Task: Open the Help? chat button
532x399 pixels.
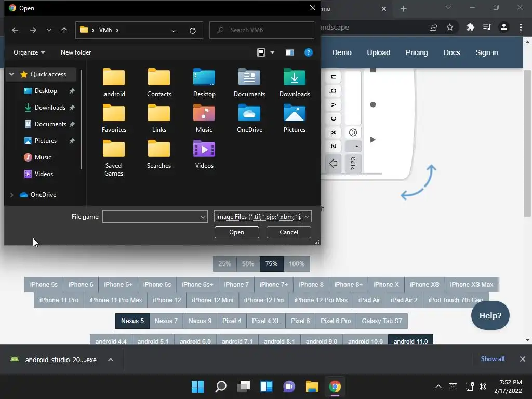Action: tap(490, 315)
